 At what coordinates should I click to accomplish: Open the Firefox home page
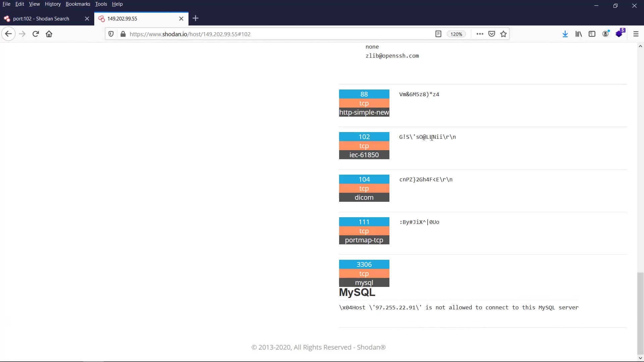click(49, 34)
